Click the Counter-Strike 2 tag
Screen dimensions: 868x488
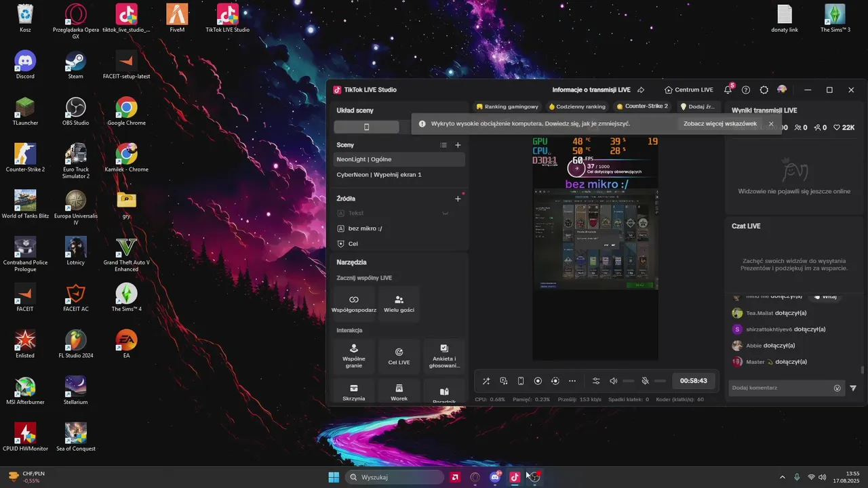[642, 106]
